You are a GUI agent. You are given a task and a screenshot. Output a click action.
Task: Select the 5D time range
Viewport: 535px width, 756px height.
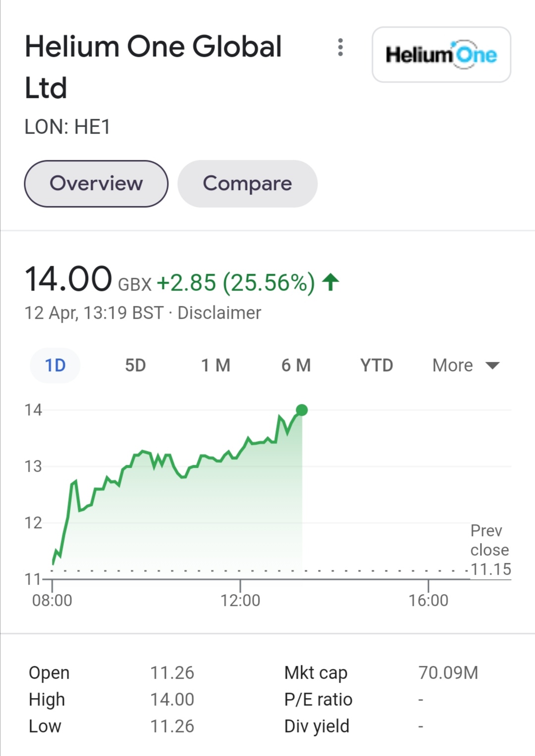tap(135, 365)
